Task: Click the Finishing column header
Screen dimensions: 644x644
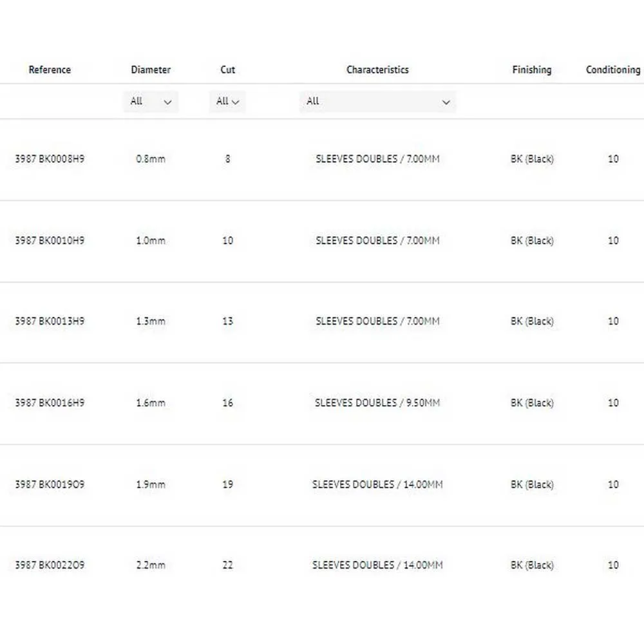Action: (532, 70)
